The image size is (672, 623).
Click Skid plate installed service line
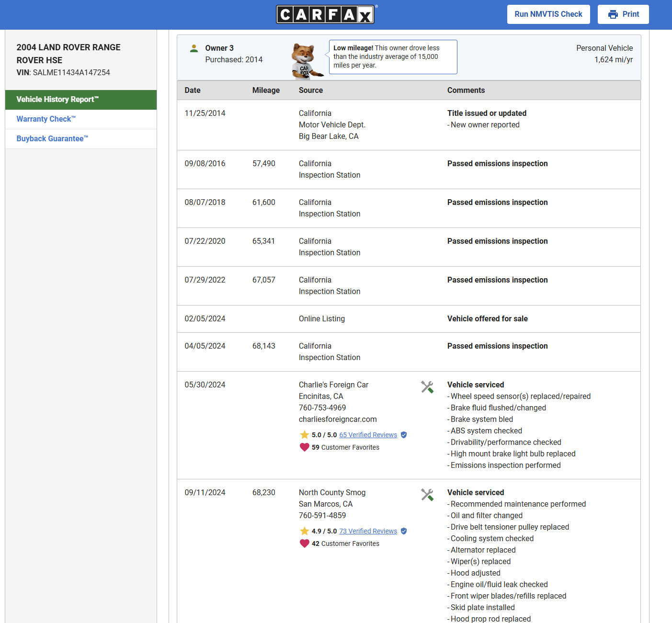481,608
